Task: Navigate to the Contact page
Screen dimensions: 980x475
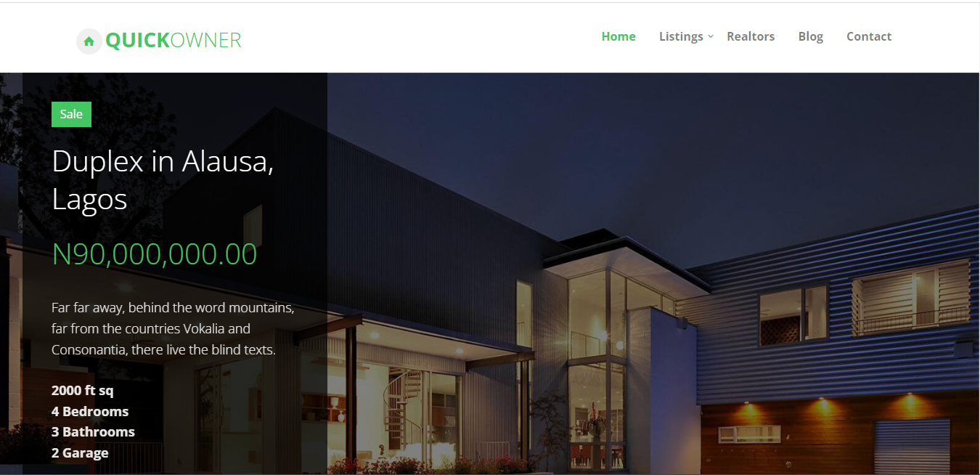Action: point(869,36)
